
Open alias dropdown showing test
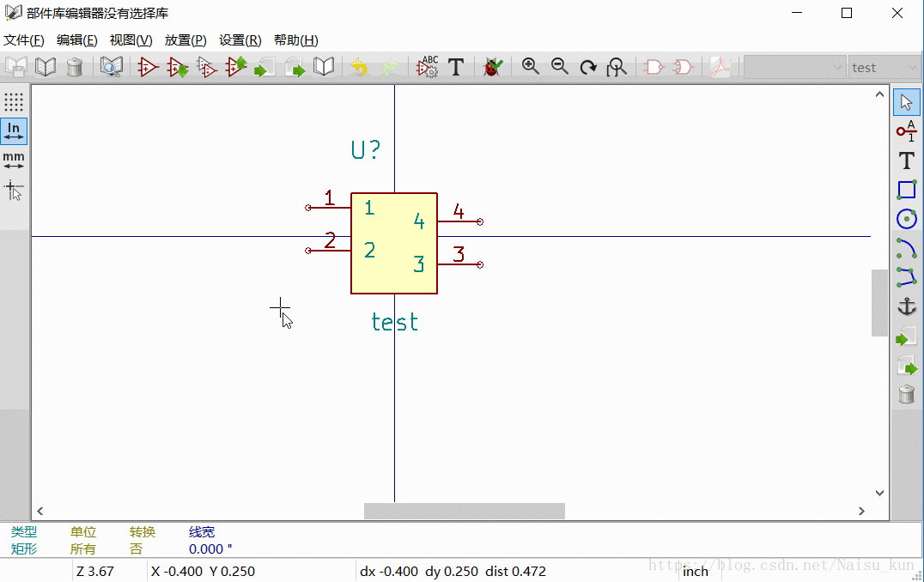click(x=884, y=67)
